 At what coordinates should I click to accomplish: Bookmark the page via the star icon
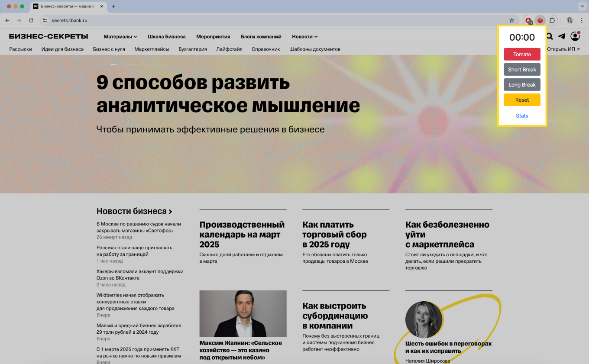coord(512,20)
